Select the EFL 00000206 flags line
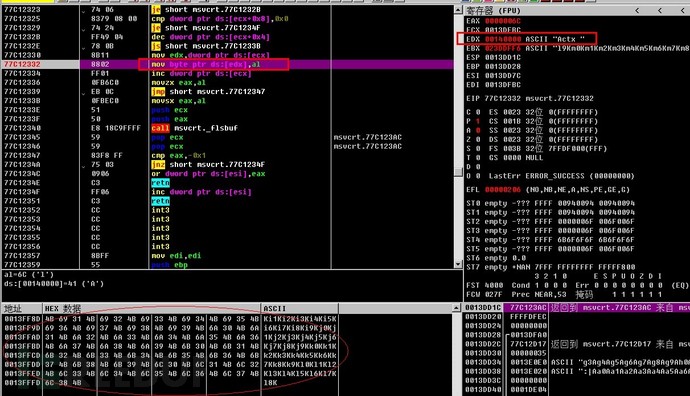Viewport: 690px width, 396px height. (x=548, y=190)
